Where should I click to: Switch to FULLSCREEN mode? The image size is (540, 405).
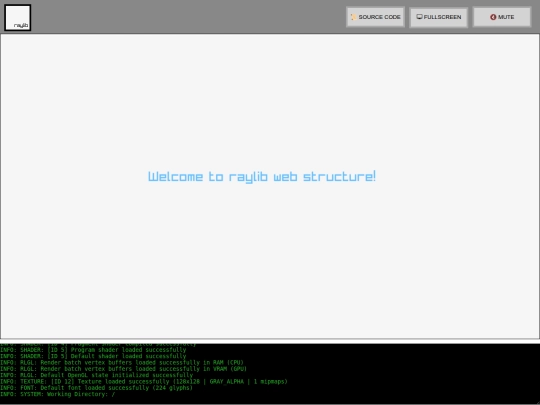(x=438, y=17)
